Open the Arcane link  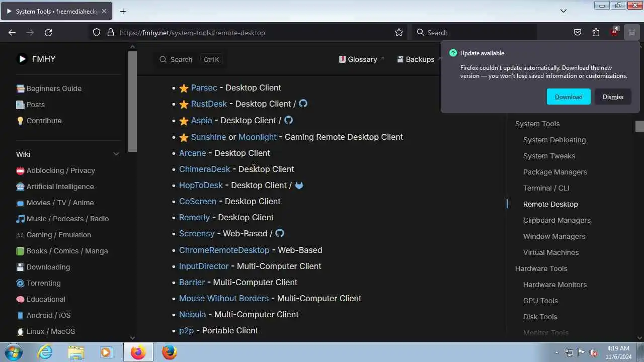pos(192,153)
